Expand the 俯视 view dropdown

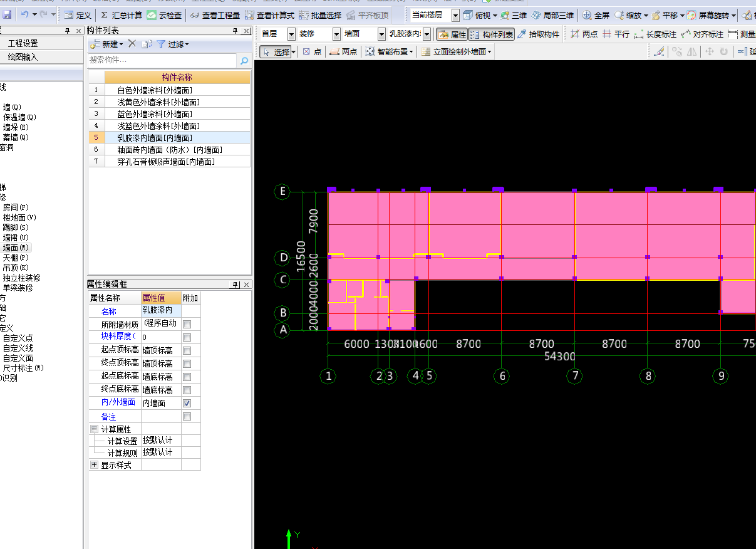pos(495,15)
